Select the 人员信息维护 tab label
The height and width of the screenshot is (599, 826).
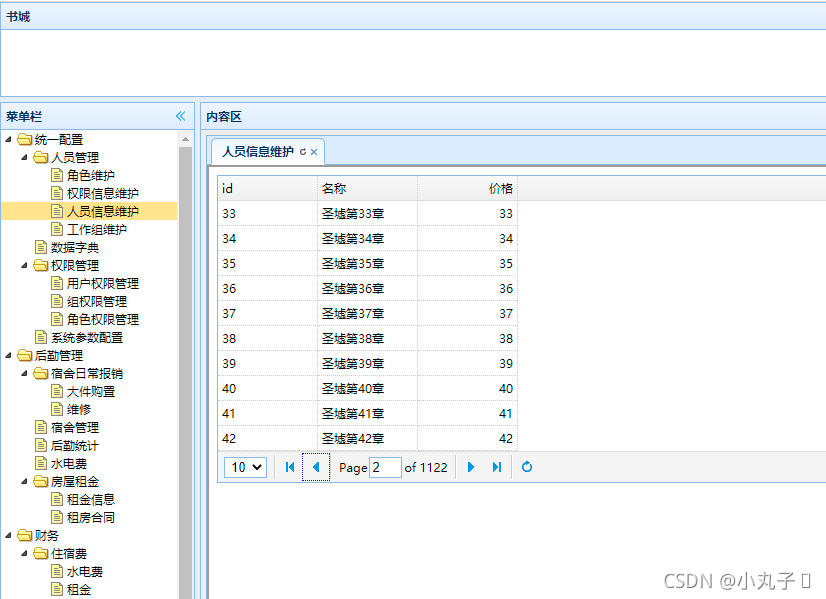click(258, 152)
